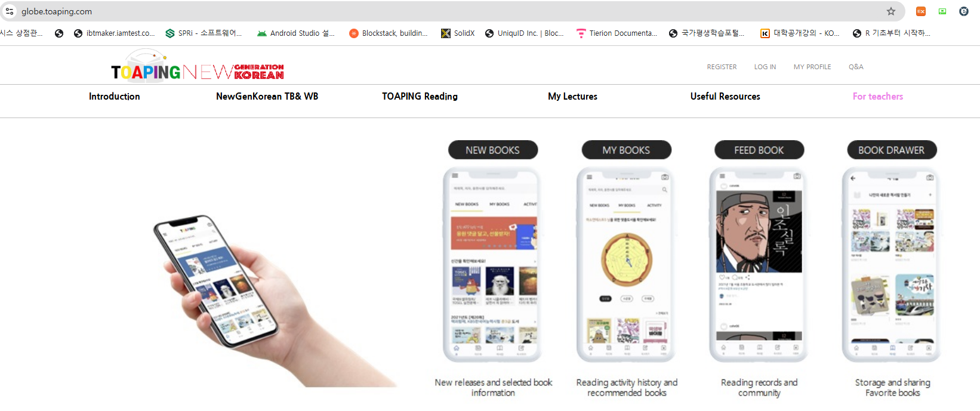Open the site information icon beside URL
The height and width of the screenshot is (411, 980).
click(x=10, y=11)
